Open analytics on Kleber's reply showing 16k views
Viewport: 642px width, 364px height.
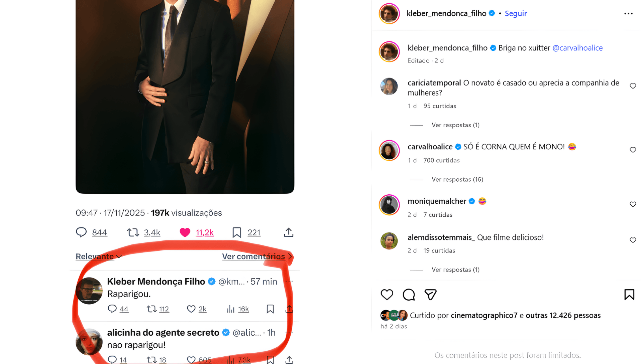231,309
